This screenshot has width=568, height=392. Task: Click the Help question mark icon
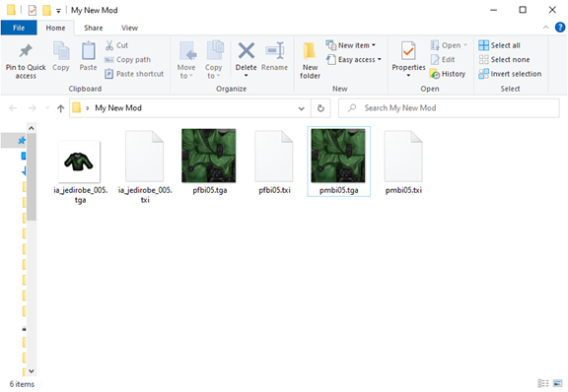560,28
